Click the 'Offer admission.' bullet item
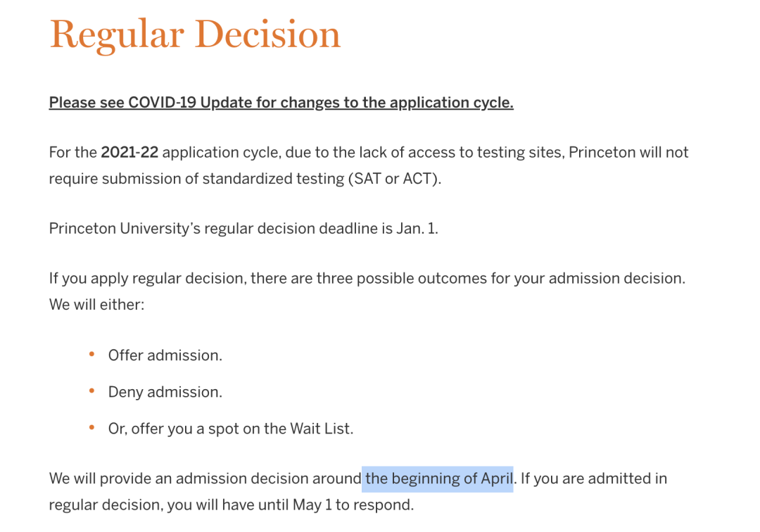 pyautogui.click(x=165, y=355)
